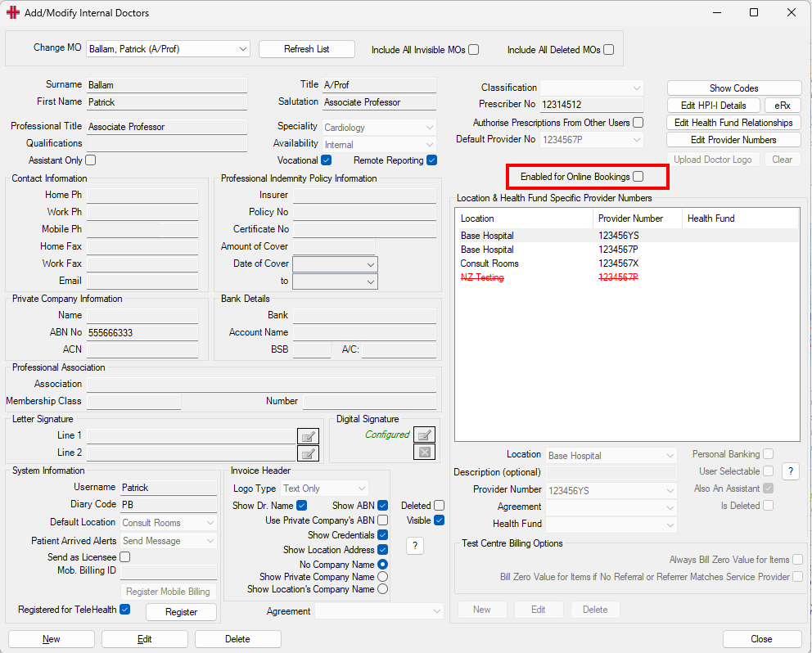Toggle the Visible checkbox
Image resolution: width=812 pixels, height=653 pixels.
[x=439, y=520]
